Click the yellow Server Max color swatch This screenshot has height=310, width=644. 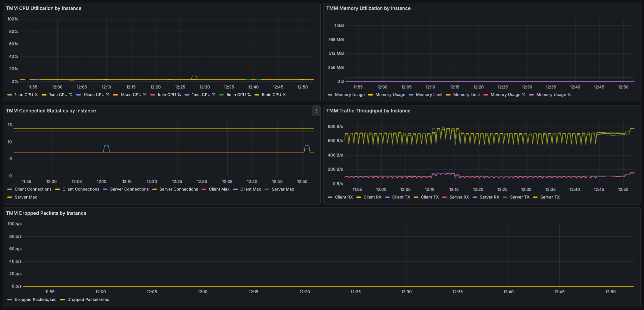[10, 197]
